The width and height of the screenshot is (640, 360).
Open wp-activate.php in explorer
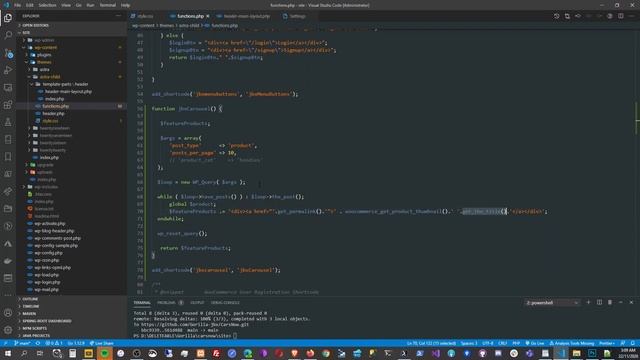coord(49,224)
